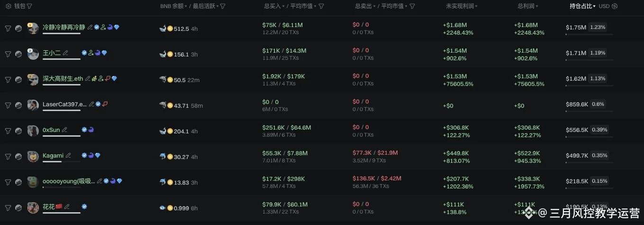This screenshot has height=225, width=644.
Task: Open the 深大高财生.eth wallet link
Action: coord(63,78)
